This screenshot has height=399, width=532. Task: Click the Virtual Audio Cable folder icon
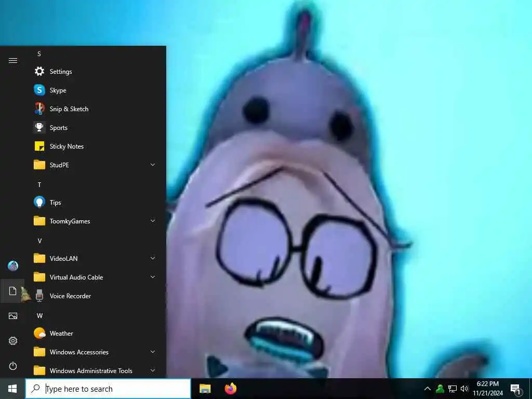tap(39, 277)
